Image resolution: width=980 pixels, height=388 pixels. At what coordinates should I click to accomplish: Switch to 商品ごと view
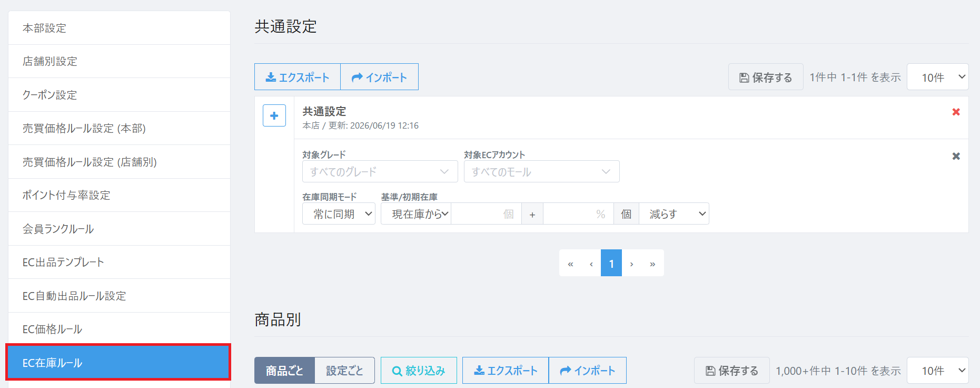click(284, 371)
